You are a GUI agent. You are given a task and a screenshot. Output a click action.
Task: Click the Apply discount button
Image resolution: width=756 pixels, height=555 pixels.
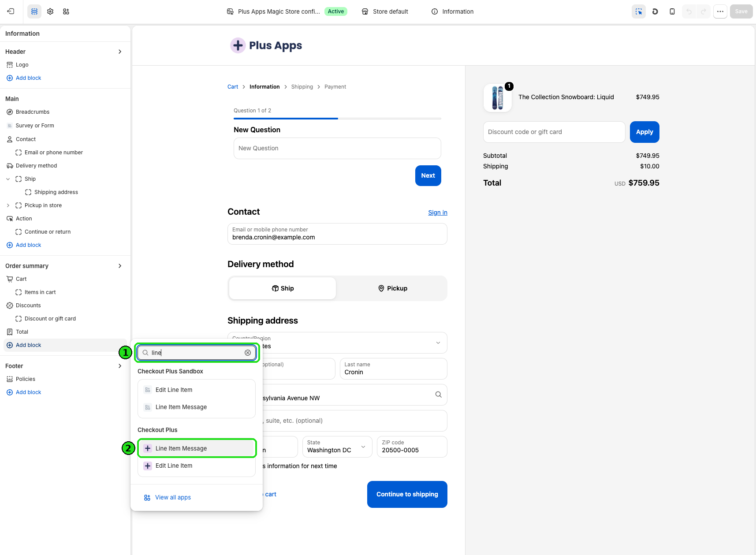pos(644,132)
